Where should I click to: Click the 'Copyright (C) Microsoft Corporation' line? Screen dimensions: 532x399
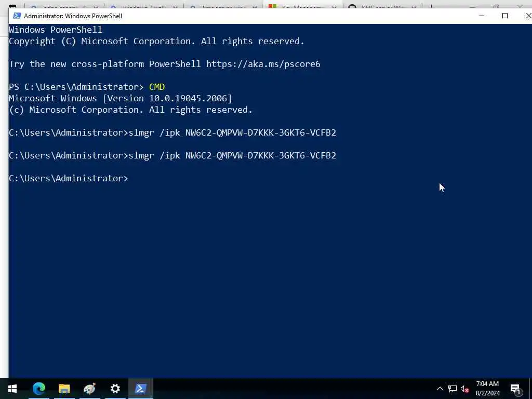(x=156, y=41)
